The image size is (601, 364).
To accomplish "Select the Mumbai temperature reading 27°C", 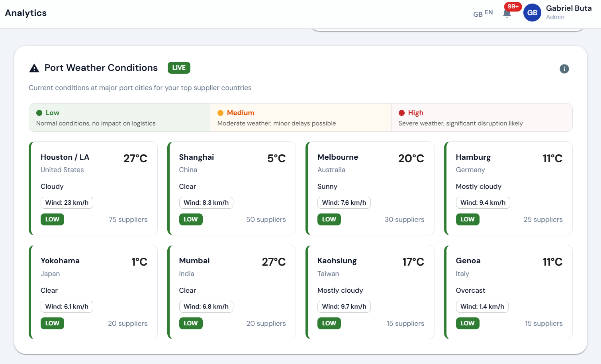I will [273, 262].
